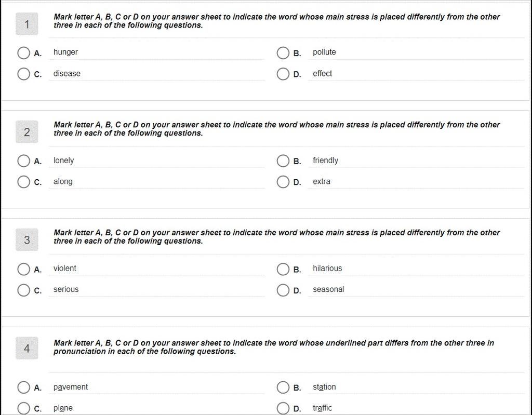Click the question number 3 badge

27,240
